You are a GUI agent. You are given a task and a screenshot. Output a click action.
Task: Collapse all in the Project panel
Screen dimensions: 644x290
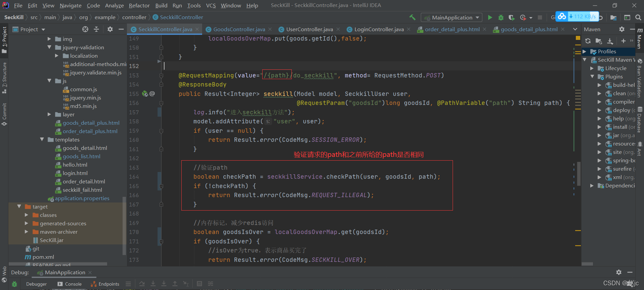(96, 29)
